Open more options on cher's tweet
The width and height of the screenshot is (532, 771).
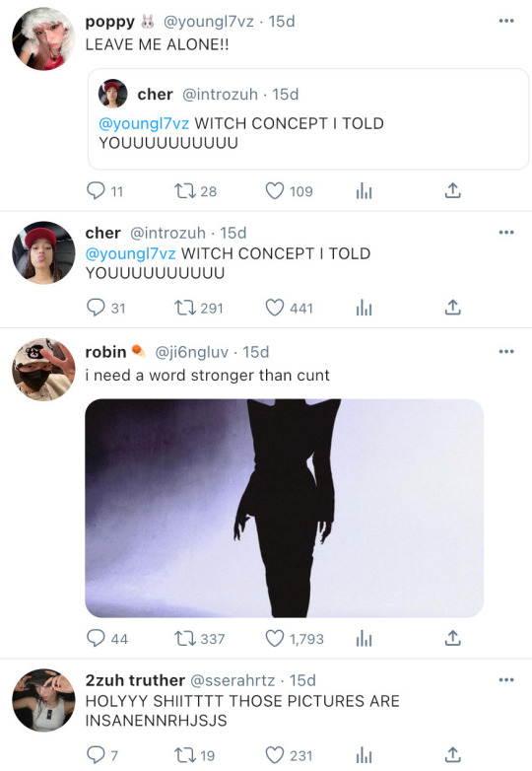[x=506, y=232]
